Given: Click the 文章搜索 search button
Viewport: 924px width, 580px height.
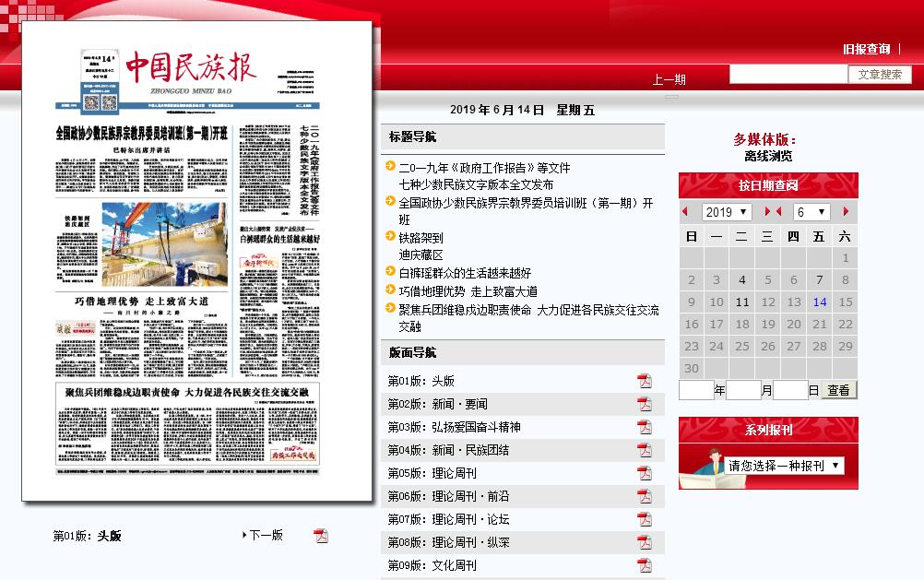Looking at the screenshot, I should tap(880, 75).
